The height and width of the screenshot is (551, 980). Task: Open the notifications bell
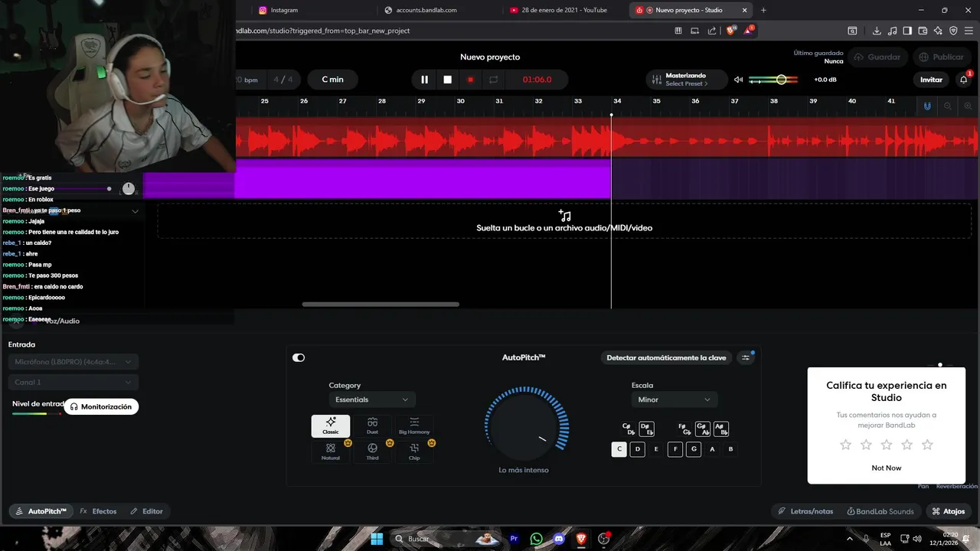[x=964, y=80]
